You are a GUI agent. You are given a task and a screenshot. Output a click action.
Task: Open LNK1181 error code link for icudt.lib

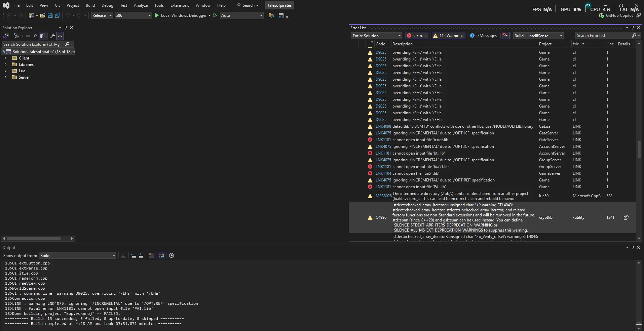click(383, 140)
